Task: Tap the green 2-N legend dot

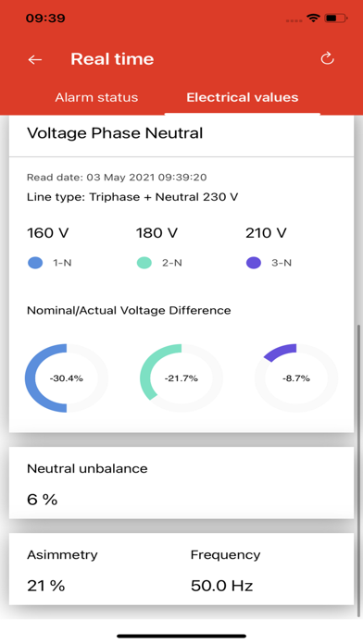Action: (144, 263)
